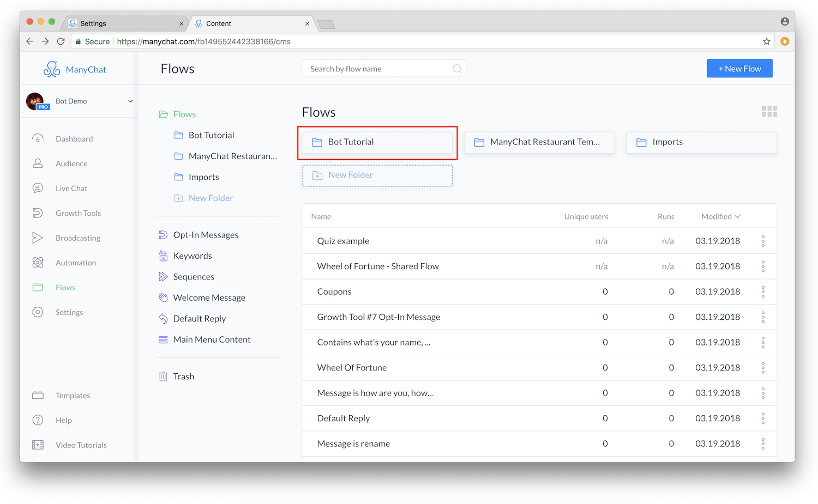The height and width of the screenshot is (504, 818).
Task: Open the Broadcasting paper plane icon
Action: (x=38, y=238)
